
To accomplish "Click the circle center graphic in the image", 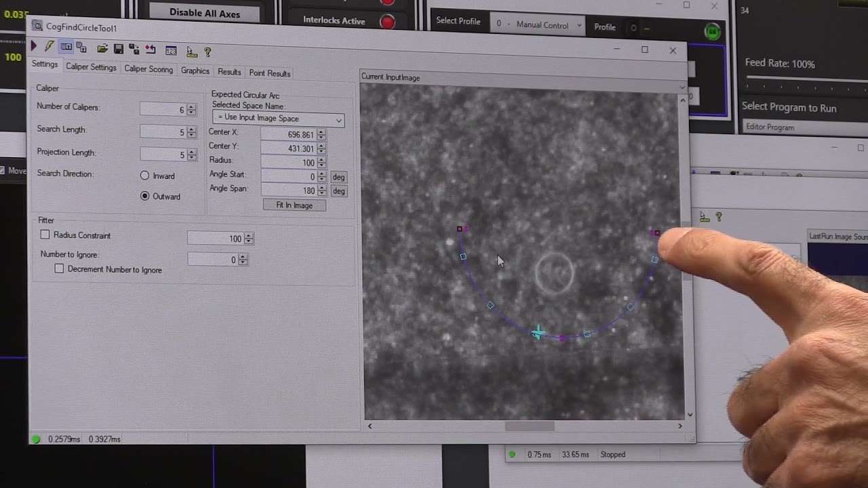I will tap(555, 273).
